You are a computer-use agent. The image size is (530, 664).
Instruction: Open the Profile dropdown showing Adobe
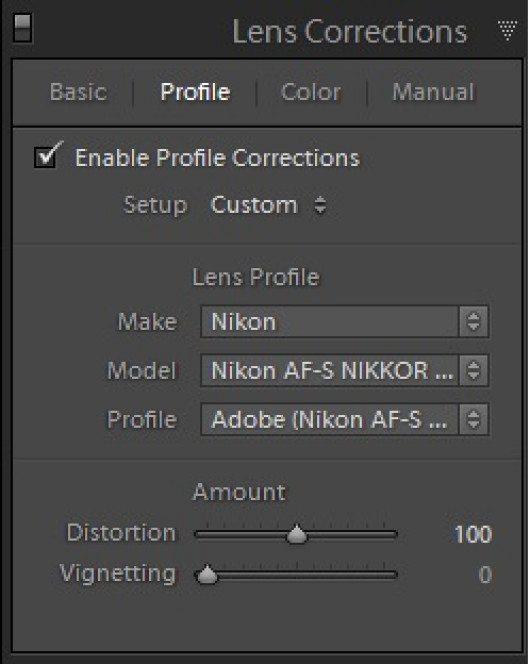pos(330,420)
